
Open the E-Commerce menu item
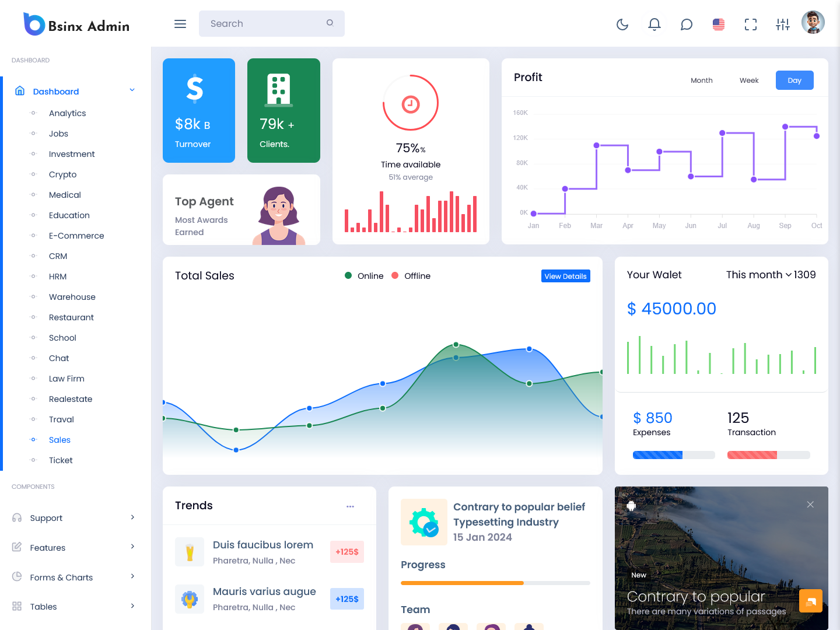[x=76, y=236]
